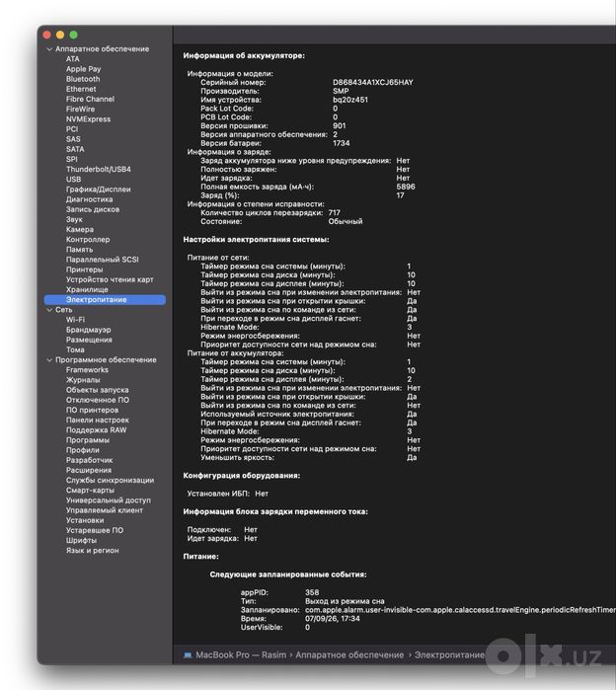
Task: Open Поддержка RAW item
Action: coord(96,430)
